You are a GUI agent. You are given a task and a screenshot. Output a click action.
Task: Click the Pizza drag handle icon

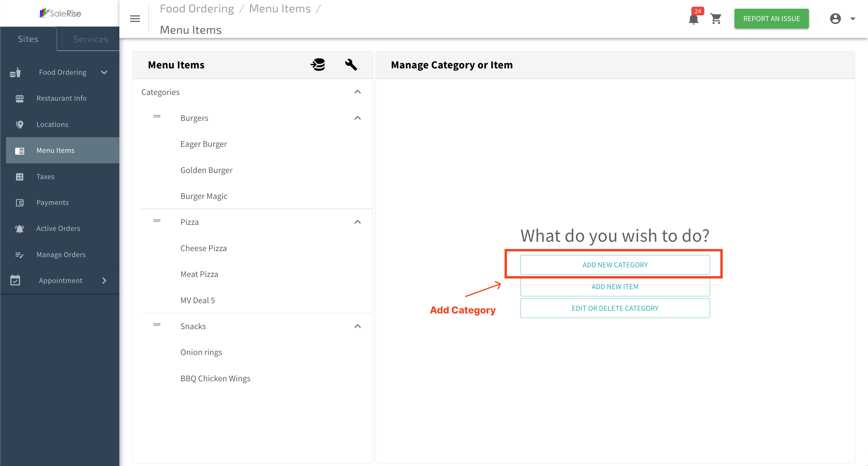coord(157,221)
